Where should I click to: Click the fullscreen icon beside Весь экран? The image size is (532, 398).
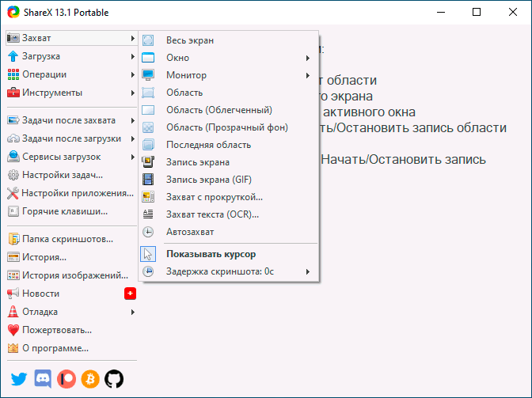pyautogui.click(x=148, y=40)
